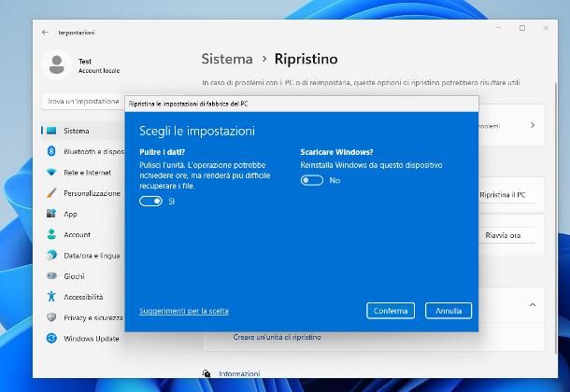The height and width of the screenshot is (392, 570).
Task: Open the Sistema menu label
Action: coord(77,131)
